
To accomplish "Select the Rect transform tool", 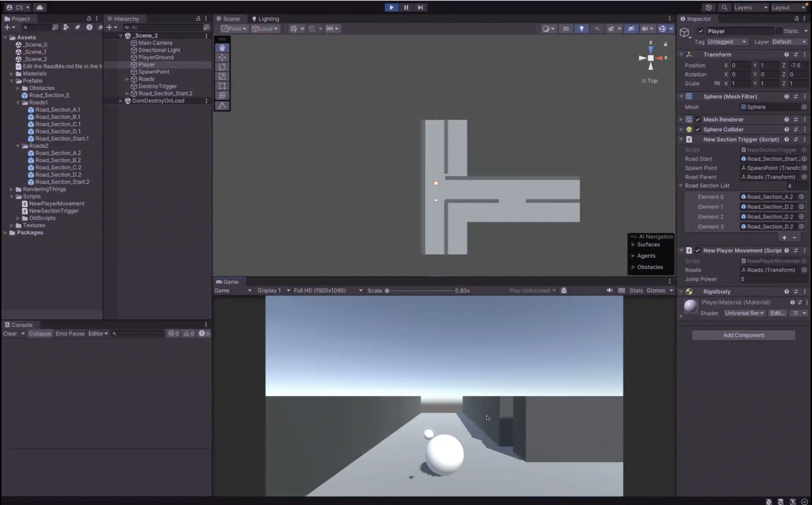I will (x=222, y=86).
